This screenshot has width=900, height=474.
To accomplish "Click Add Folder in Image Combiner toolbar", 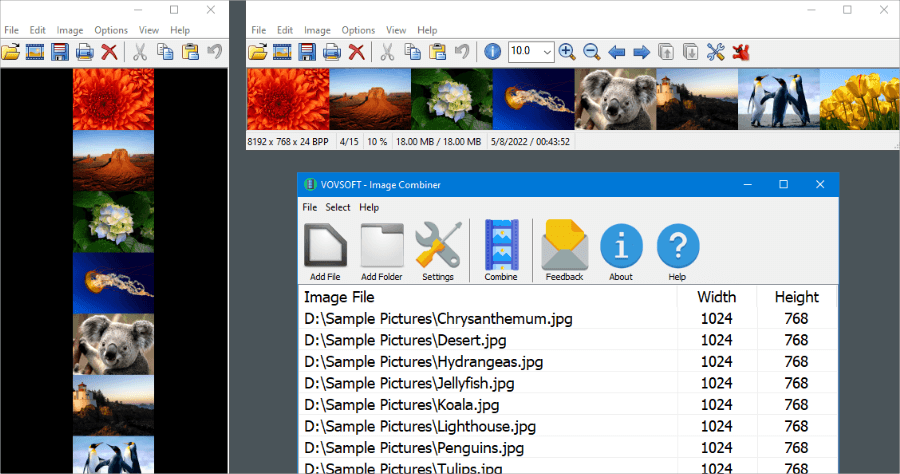I will pos(382,251).
